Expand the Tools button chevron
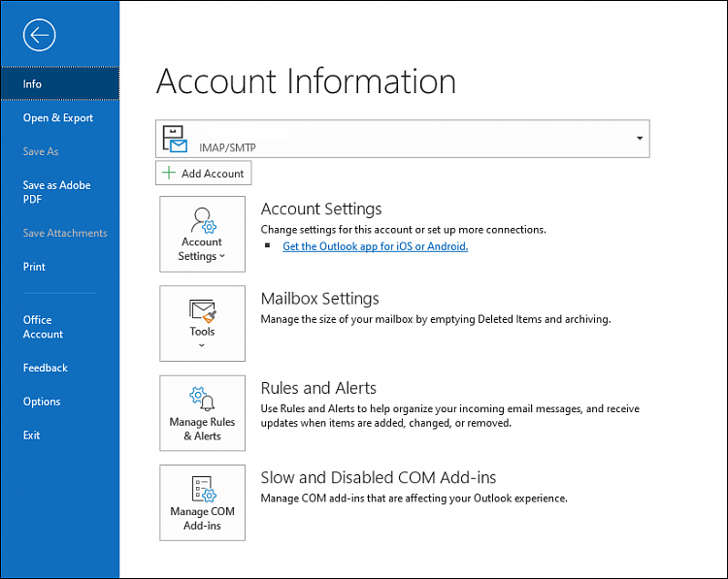Image resolution: width=728 pixels, height=579 pixels. (x=202, y=344)
